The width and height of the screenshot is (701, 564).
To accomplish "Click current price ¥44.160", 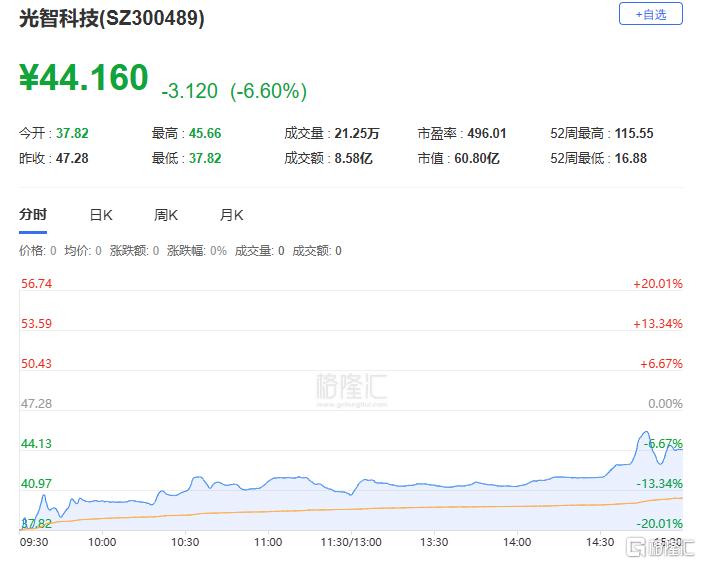I will (84, 77).
